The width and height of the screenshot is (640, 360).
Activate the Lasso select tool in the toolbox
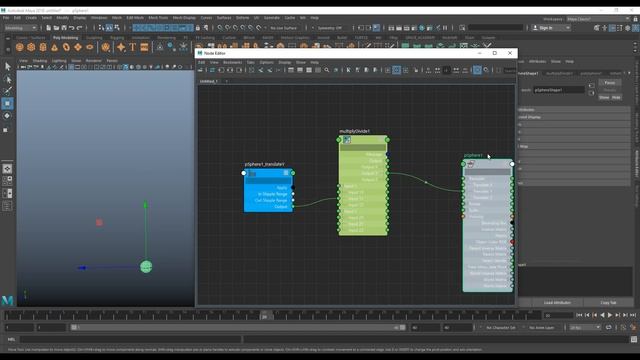[x=7, y=79]
